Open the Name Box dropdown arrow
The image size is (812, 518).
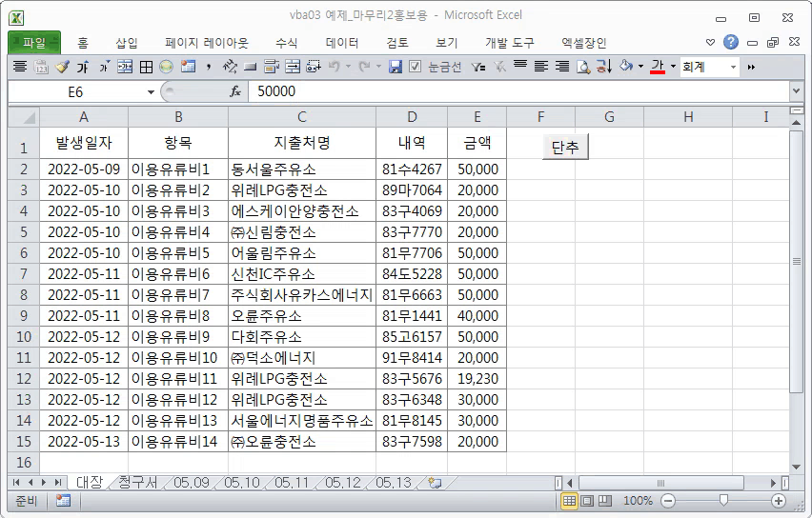[x=151, y=92]
